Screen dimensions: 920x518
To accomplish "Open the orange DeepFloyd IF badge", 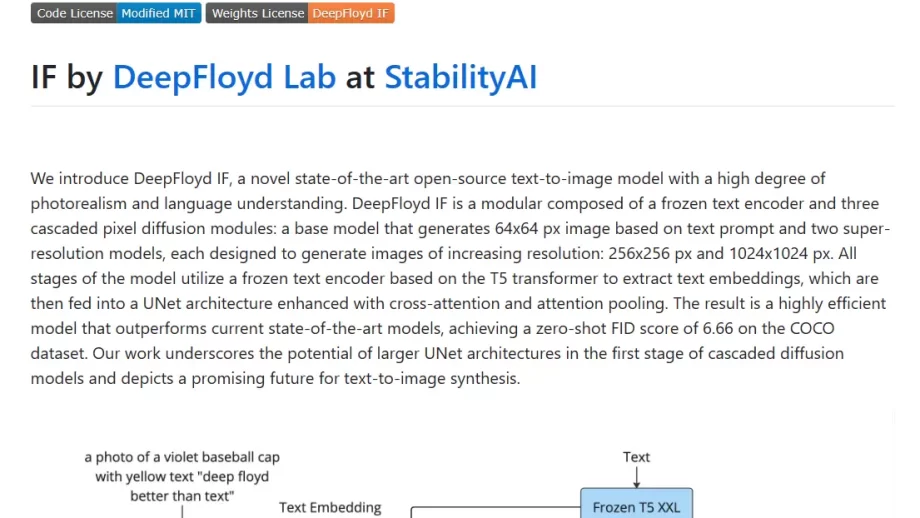I will click(351, 13).
